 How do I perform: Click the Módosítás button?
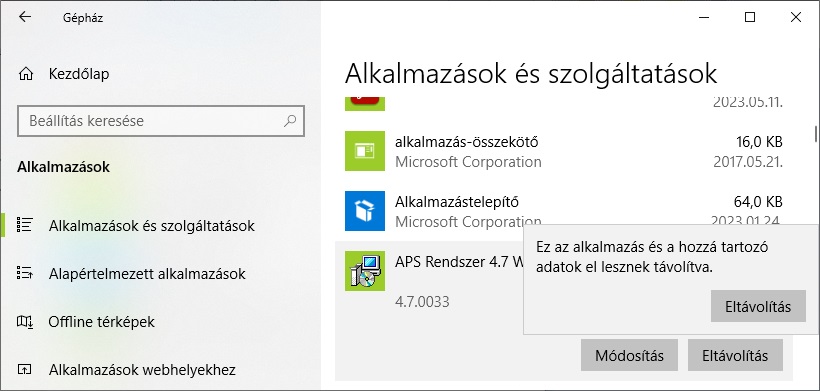[629, 355]
